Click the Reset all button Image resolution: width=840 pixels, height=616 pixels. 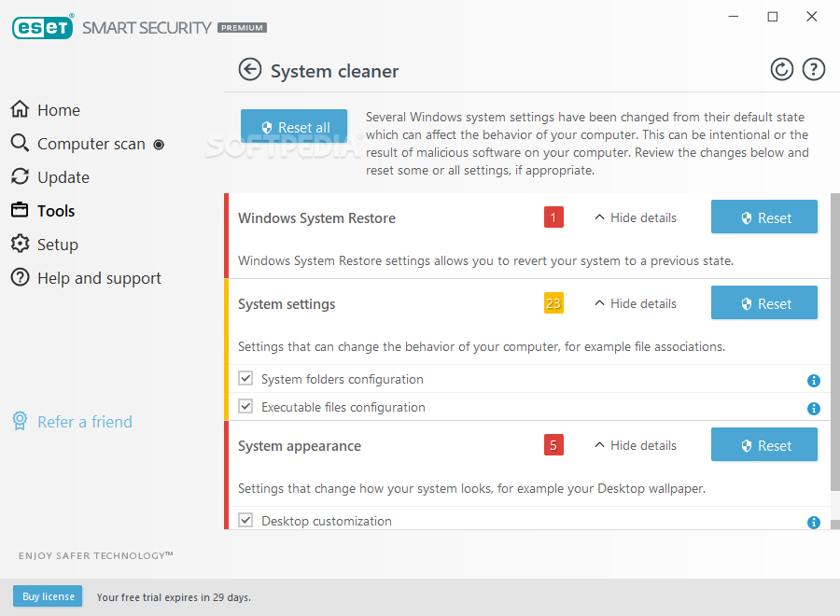click(x=294, y=126)
